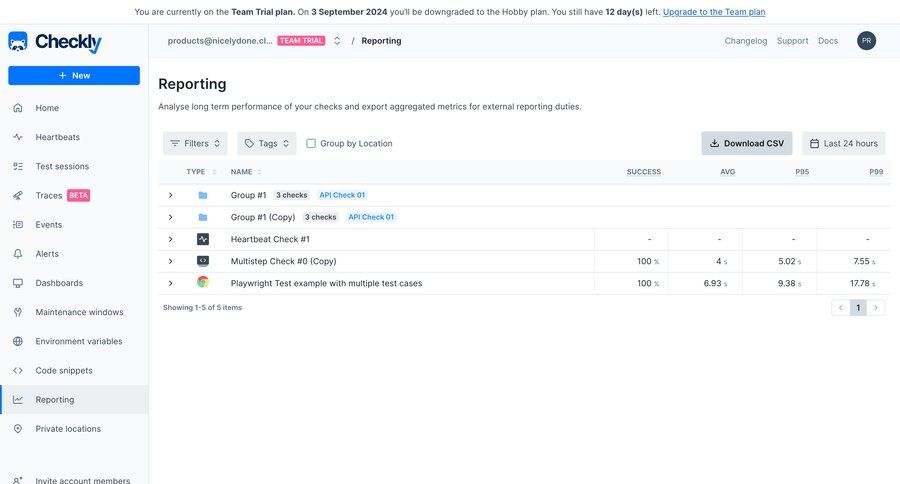This screenshot has height=484, width=900.
Task: Open Alerts bell icon in sidebar
Action: 18,254
